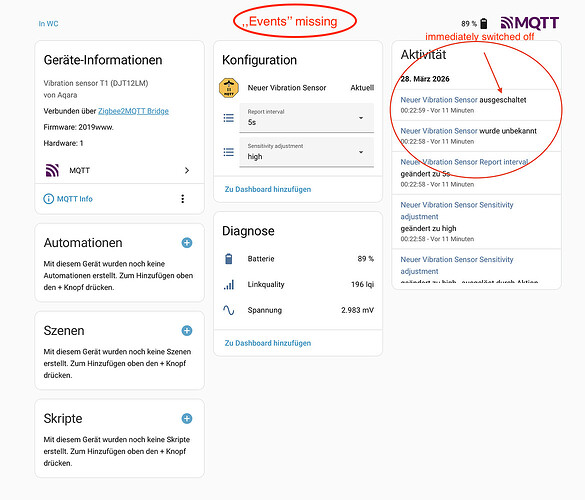The image size is (585, 500).
Task: Open the three-dot menu beside MQTT Info
Action: (x=182, y=199)
